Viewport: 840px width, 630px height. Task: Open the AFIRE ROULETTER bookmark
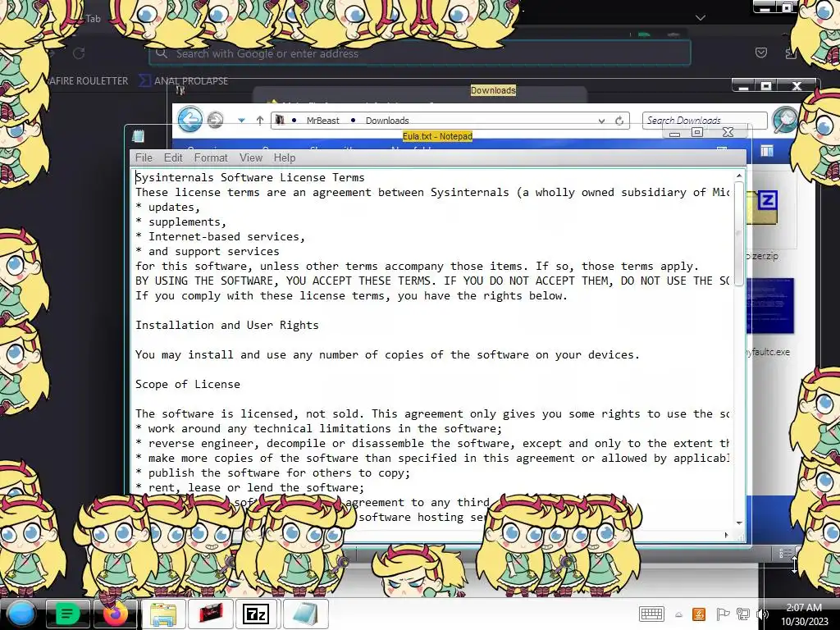89,81
